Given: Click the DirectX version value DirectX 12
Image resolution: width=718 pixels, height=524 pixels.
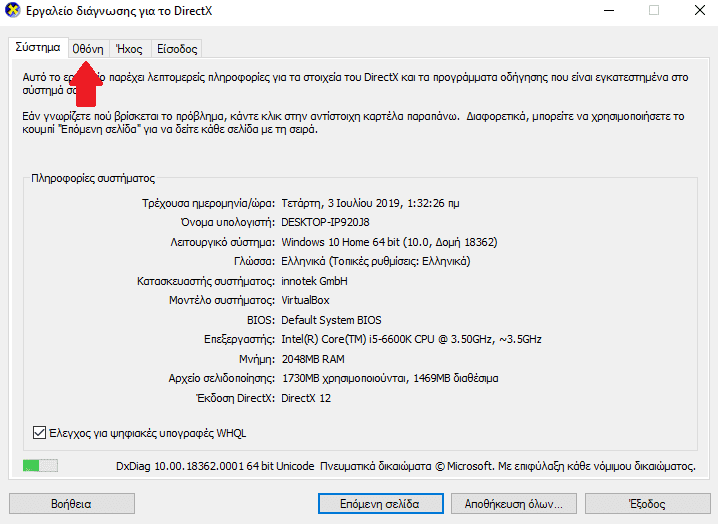Looking at the screenshot, I should pos(306,398).
